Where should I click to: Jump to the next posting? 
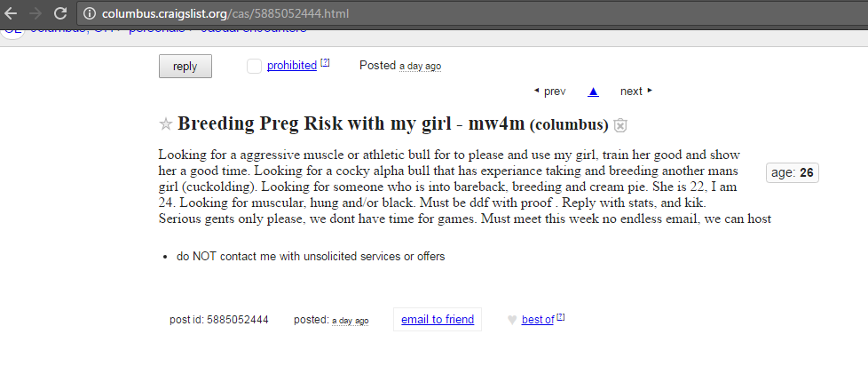[635, 92]
